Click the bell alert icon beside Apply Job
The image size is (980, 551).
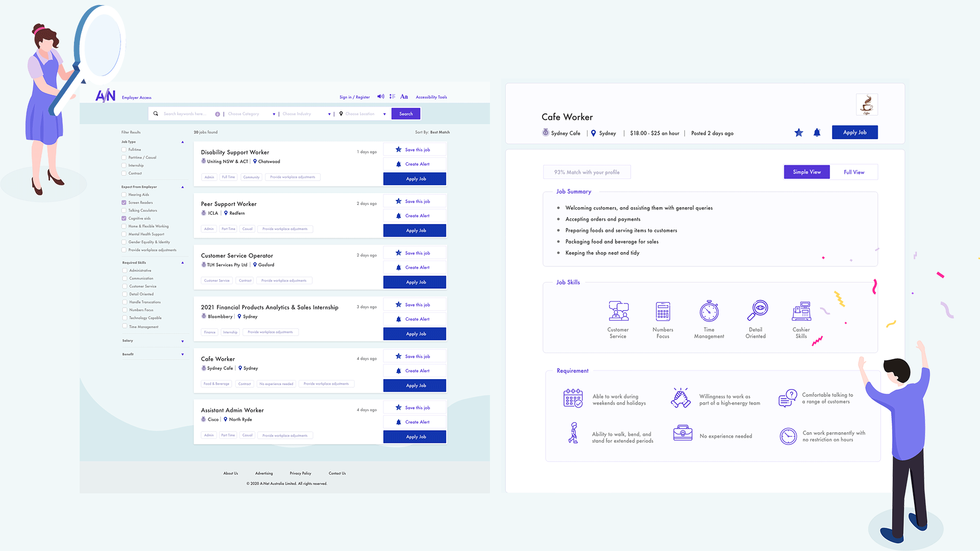pos(817,133)
